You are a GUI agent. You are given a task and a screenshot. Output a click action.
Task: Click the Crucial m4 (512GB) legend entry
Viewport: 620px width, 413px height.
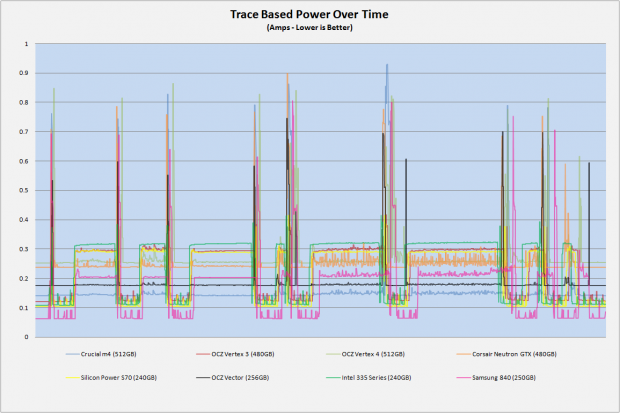101,354
